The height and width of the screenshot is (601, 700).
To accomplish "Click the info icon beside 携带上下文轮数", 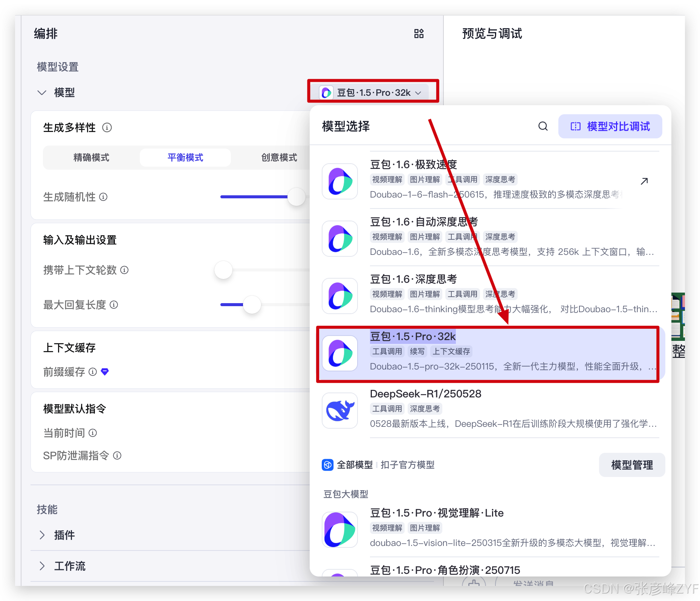I will (x=124, y=270).
